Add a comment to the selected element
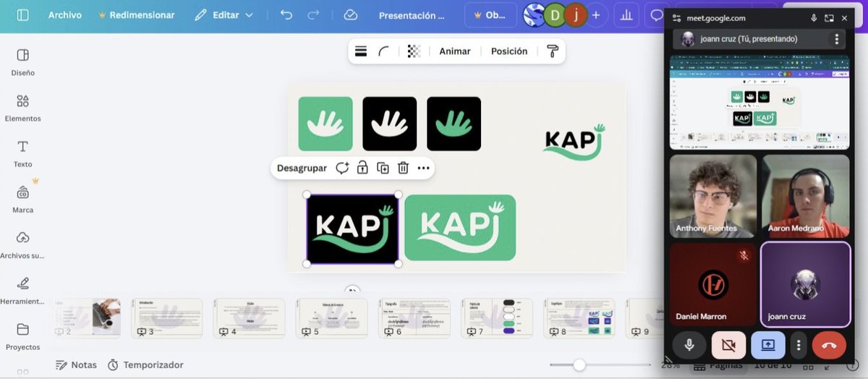The image size is (868, 379). (x=342, y=168)
